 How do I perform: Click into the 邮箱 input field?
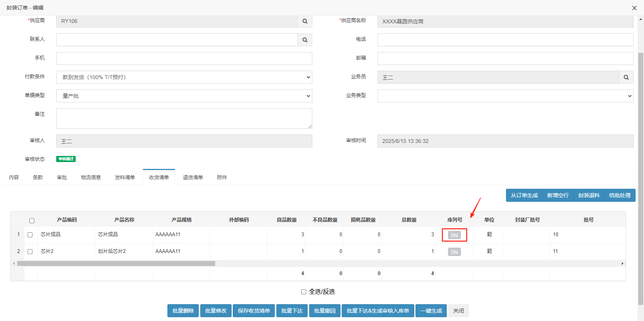505,58
